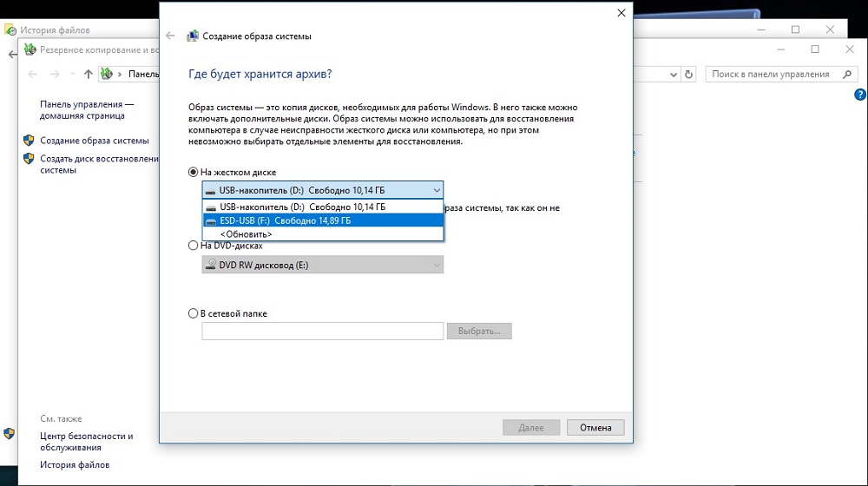This screenshot has height=486, width=868.
Task: Go back with the wizard's back arrow
Action: pyautogui.click(x=170, y=36)
